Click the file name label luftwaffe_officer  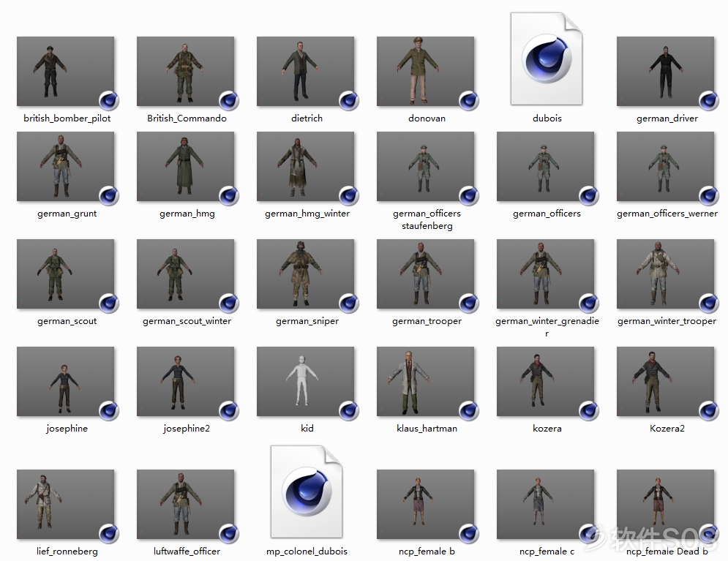tap(187, 551)
